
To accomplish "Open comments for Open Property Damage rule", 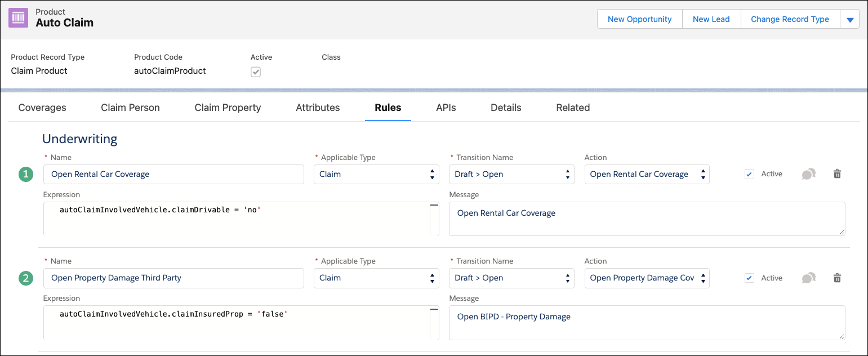I will [x=808, y=278].
